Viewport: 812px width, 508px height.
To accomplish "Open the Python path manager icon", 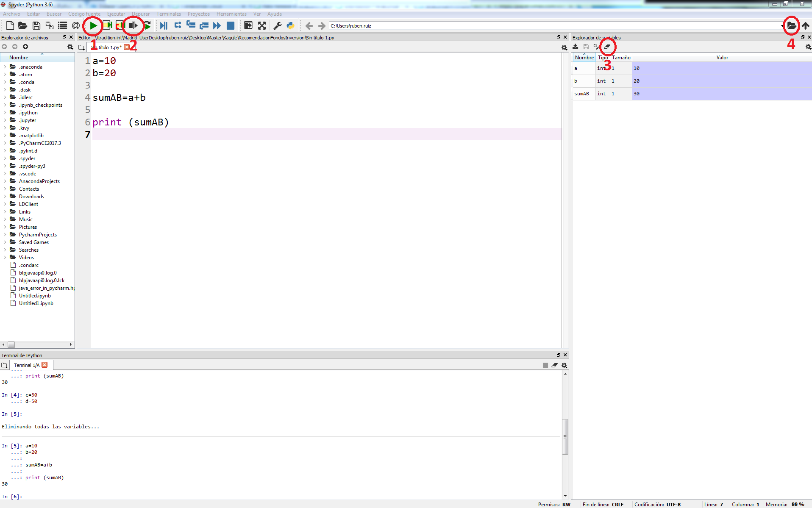I will [x=290, y=25].
